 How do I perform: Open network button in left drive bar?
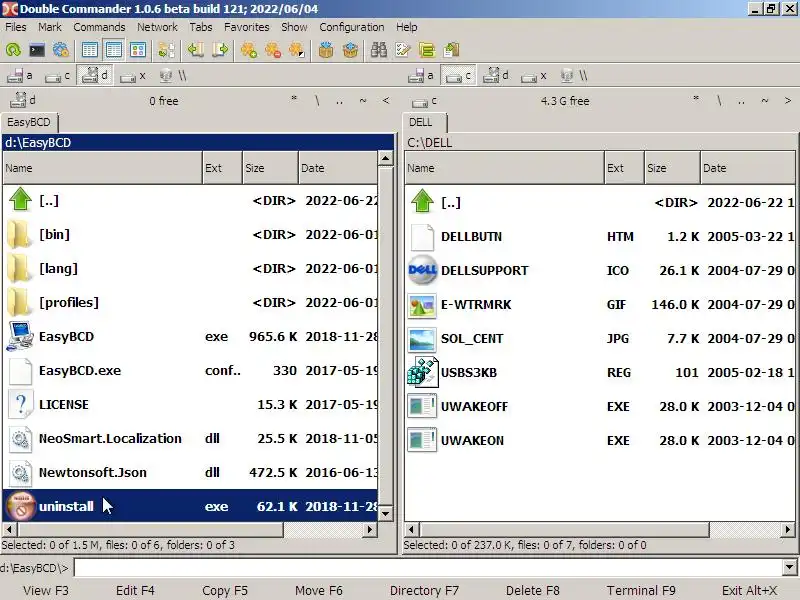[x=172, y=76]
